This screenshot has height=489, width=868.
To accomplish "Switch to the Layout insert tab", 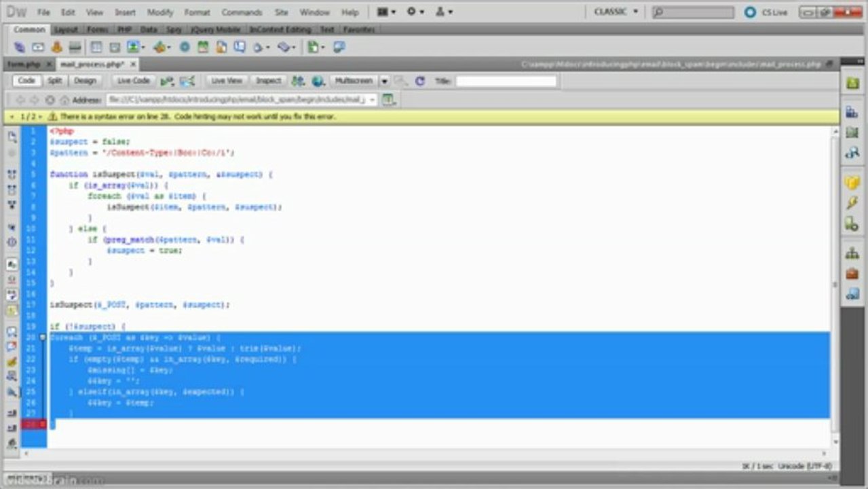I will pos(66,30).
